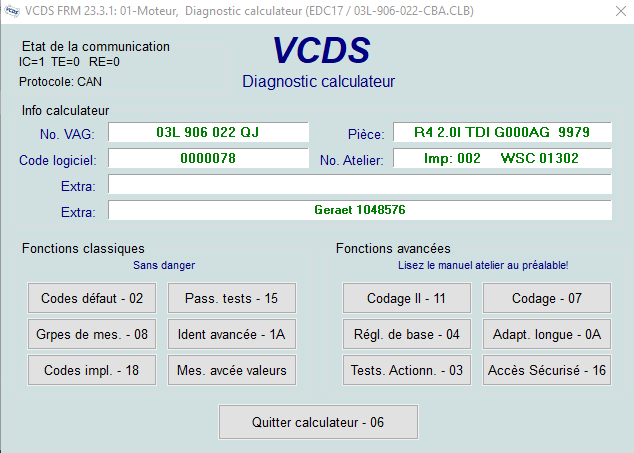This screenshot has height=453, width=634.
Task: Click the status text IC=1 TE=0 RE=0
Action: [x=69, y=62]
